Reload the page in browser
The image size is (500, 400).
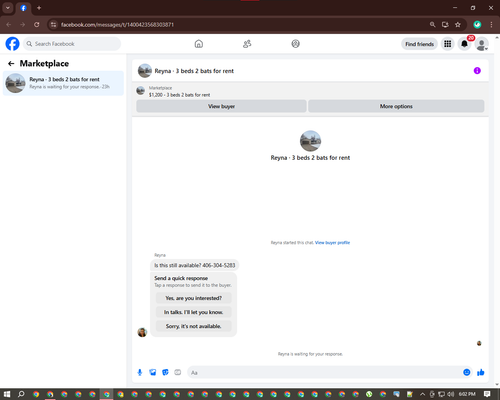click(x=37, y=25)
